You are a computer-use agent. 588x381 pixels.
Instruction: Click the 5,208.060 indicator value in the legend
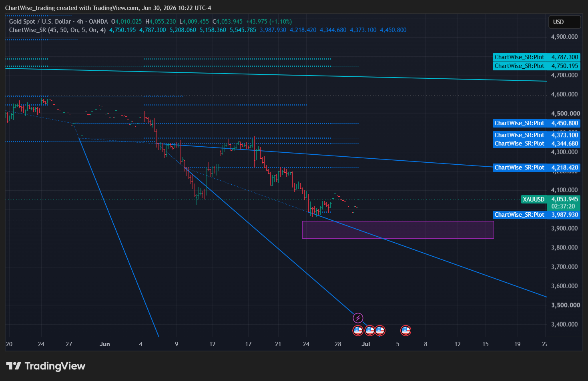(x=183, y=30)
